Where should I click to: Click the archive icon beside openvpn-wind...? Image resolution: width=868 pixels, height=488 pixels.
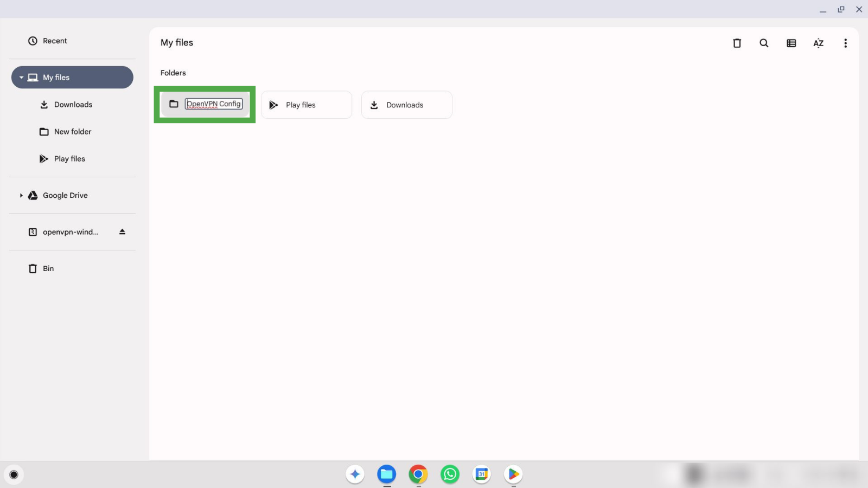(33, 232)
